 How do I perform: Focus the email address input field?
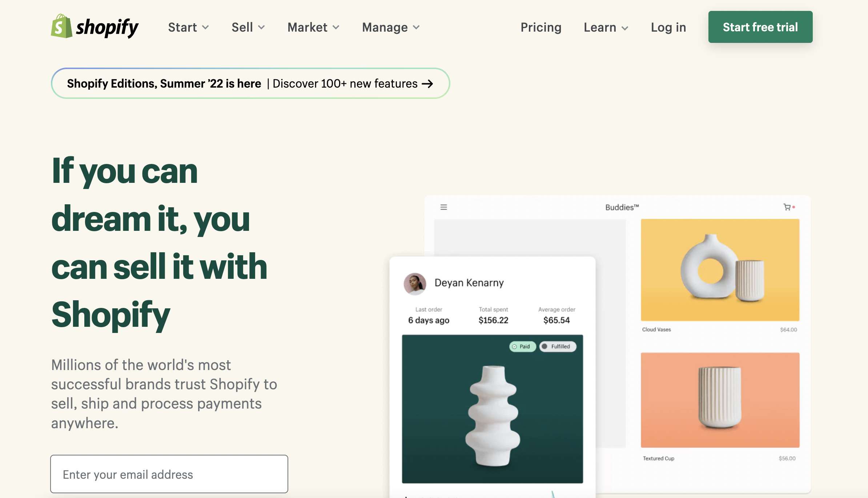click(169, 474)
